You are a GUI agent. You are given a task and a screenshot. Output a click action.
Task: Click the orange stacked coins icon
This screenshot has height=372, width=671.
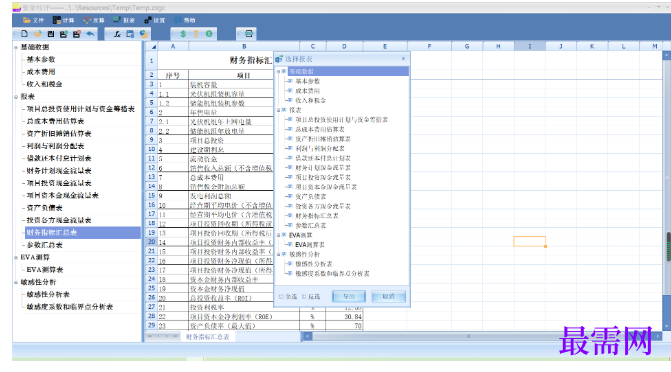tap(196, 34)
